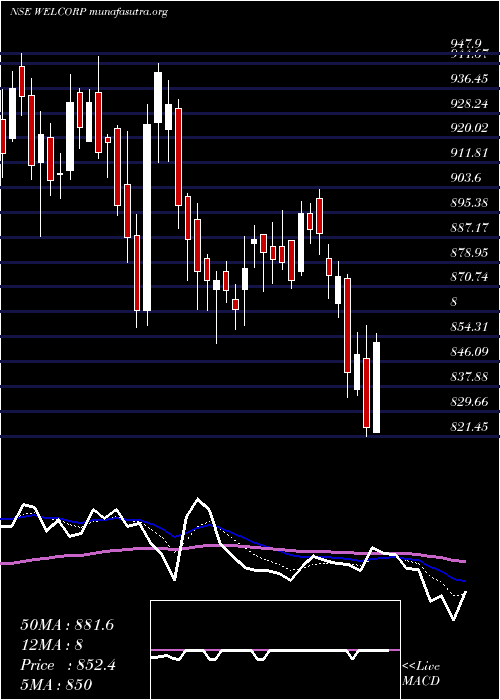This screenshot has height=700, width=500.
Task: Select the 878.95 price axis label
Action: (x=469, y=253)
